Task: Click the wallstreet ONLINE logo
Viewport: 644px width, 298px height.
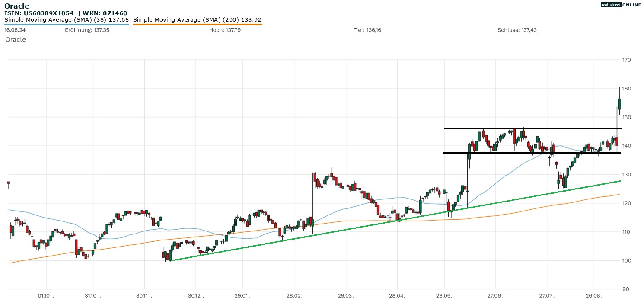Action: click(x=621, y=5)
